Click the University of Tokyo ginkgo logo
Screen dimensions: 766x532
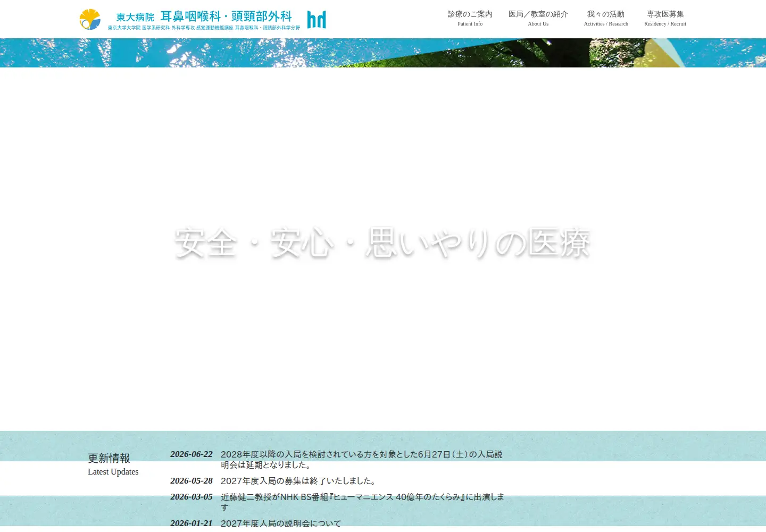pos(90,19)
